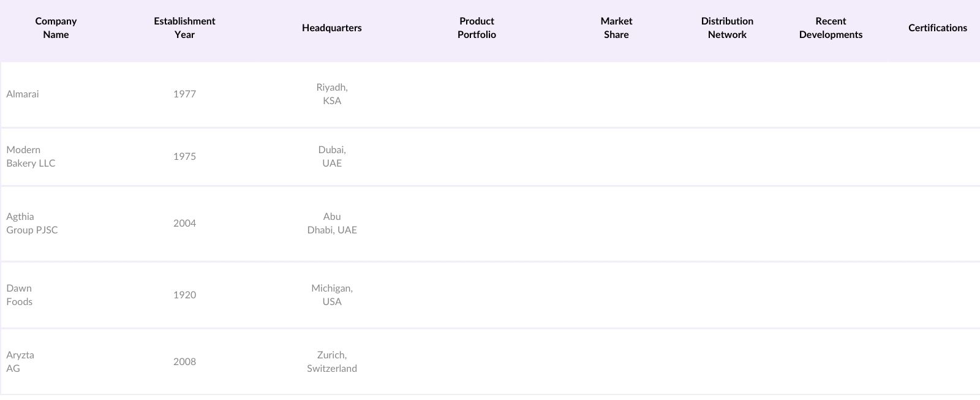This screenshot has height=400, width=980.
Task: Select the Agthia Group PJSC cell
Action: pos(32,224)
